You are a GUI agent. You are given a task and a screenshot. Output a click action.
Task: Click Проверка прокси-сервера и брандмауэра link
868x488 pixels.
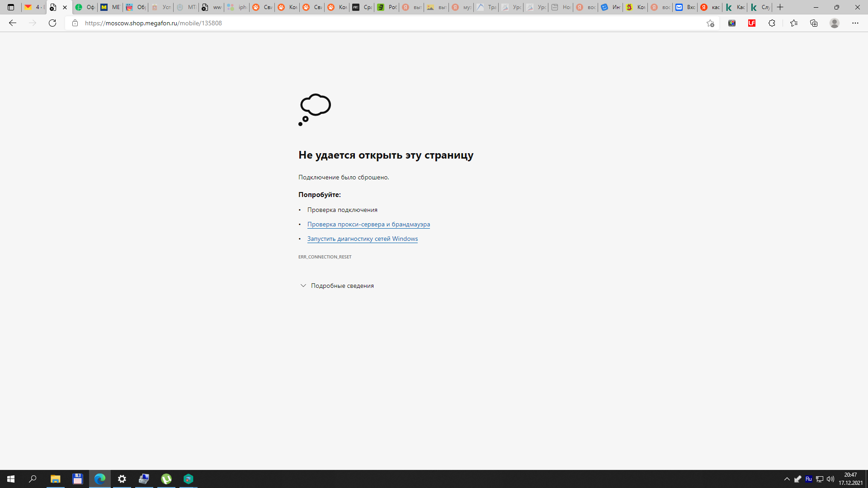[x=368, y=224]
